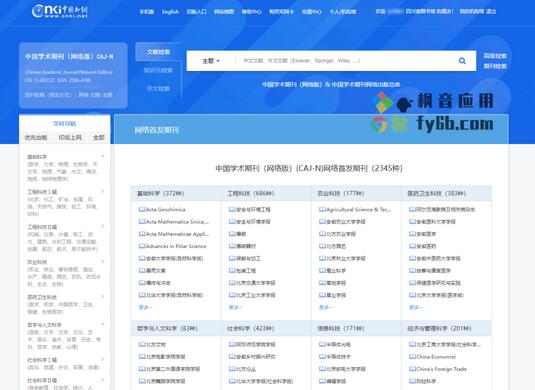The width and height of the screenshot is (535, 390).
Task: Open journal 北京第二外国语学院学报
Action: click(173, 369)
